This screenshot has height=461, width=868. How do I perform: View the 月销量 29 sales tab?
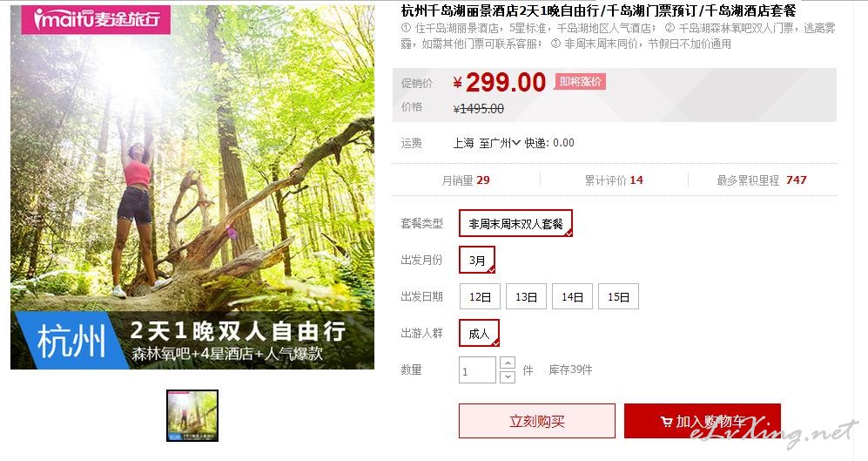[x=466, y=180]
